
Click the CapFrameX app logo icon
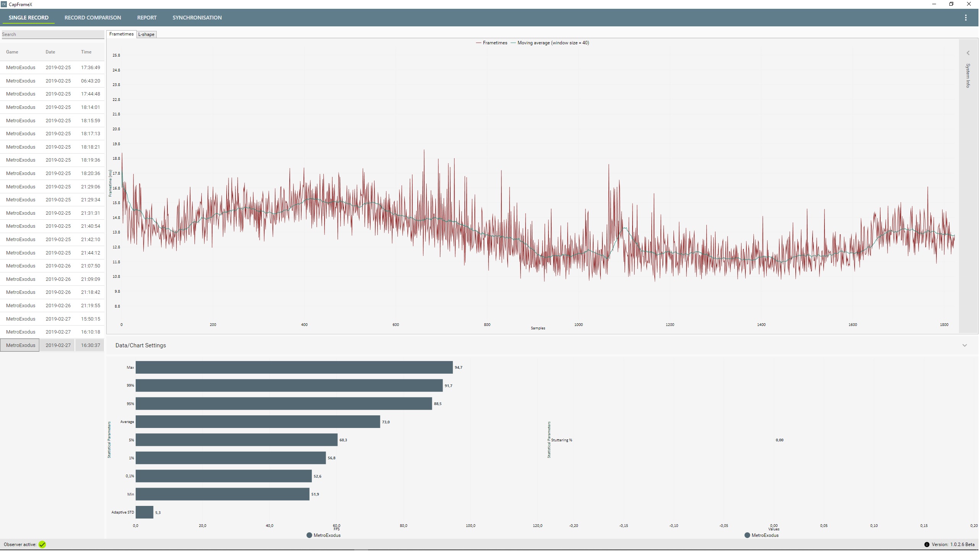click(x=4, y=4)
